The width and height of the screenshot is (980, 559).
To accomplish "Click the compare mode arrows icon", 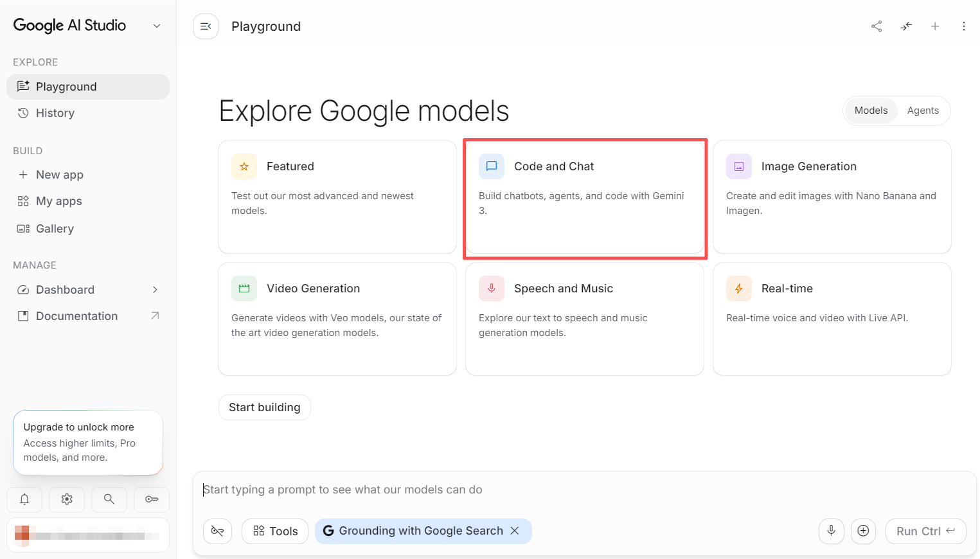I will click(x=906, y=26).
